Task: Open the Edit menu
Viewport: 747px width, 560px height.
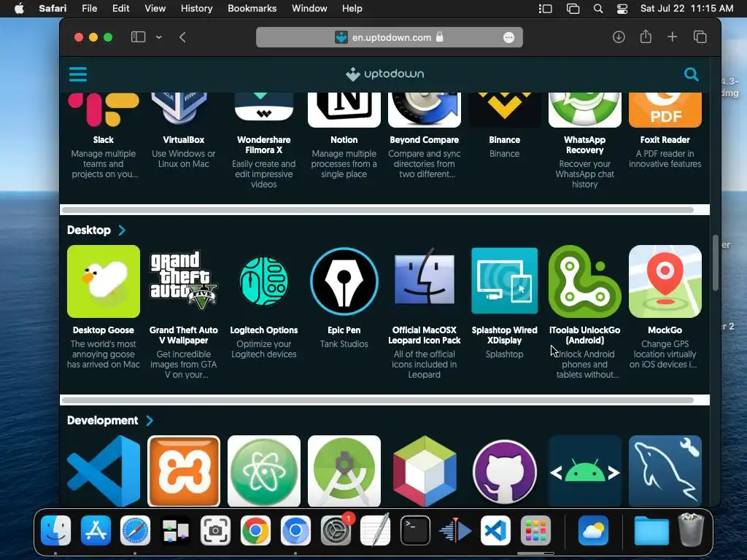Action: point(121,9)
